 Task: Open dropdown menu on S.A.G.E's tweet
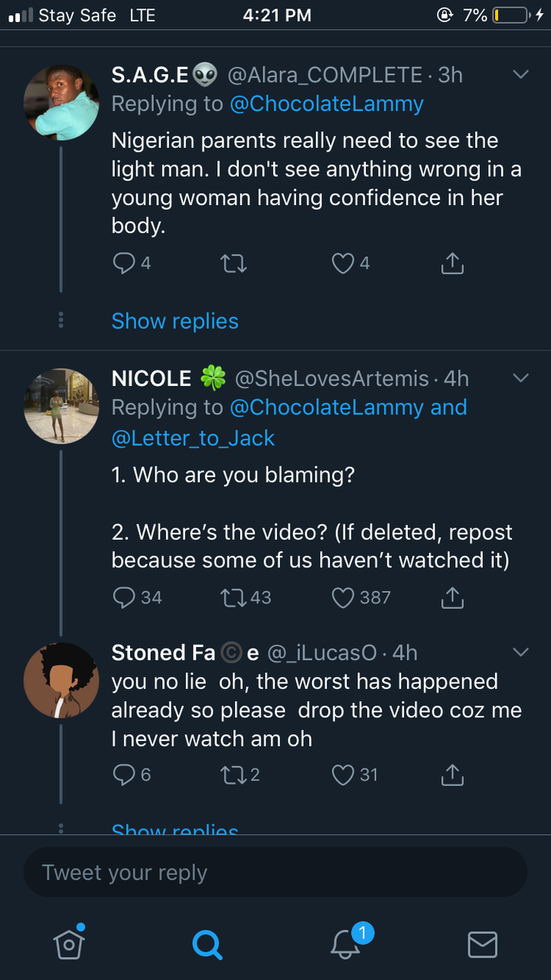(520, 75)
